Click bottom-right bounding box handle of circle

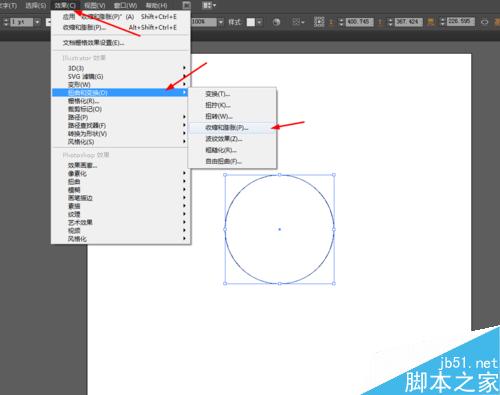(x=334, y=284)
